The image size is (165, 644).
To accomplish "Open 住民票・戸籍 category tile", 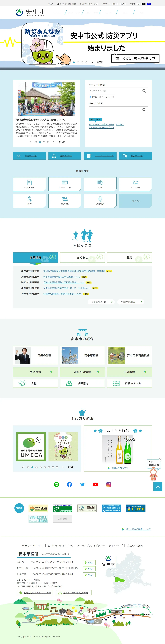I will coord(65,184).
